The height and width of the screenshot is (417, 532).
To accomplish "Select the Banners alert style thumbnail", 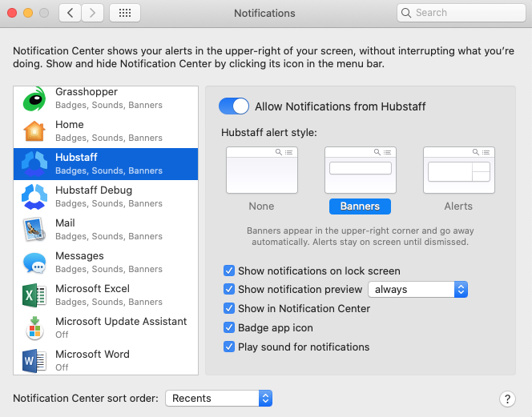I will (361, 170).
